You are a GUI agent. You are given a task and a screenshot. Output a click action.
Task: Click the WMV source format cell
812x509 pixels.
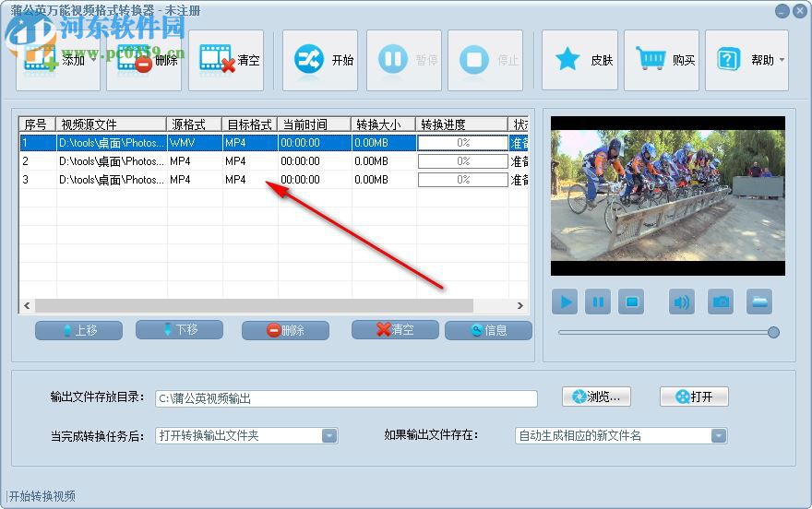point(195,143)
